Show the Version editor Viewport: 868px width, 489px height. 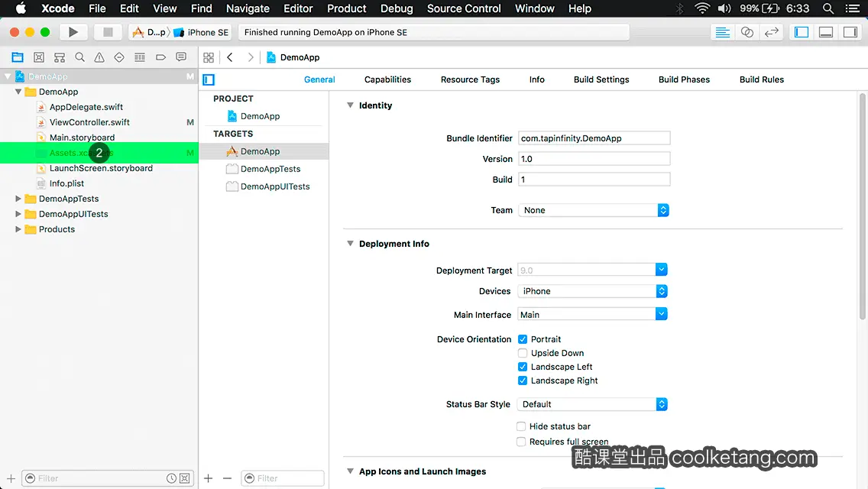click(x=771, y=32)
